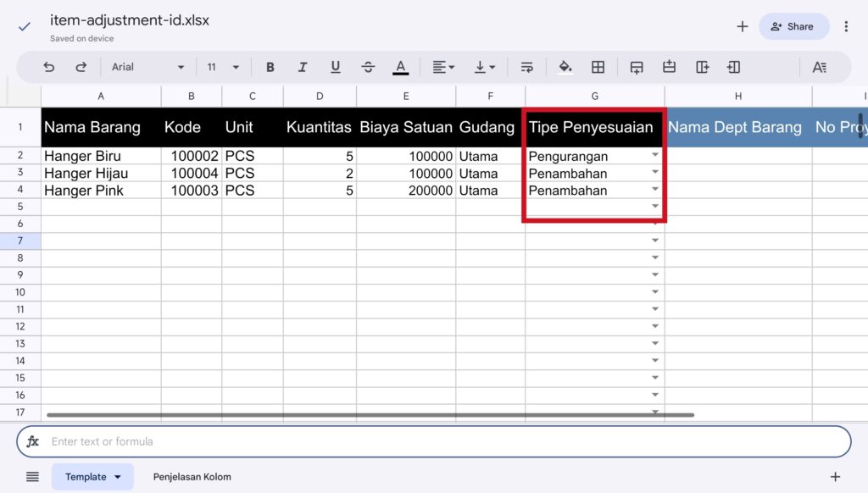The height and width of the screenshot is (493, 868).
Task: Insert column left icon
Action: (733, 67)
